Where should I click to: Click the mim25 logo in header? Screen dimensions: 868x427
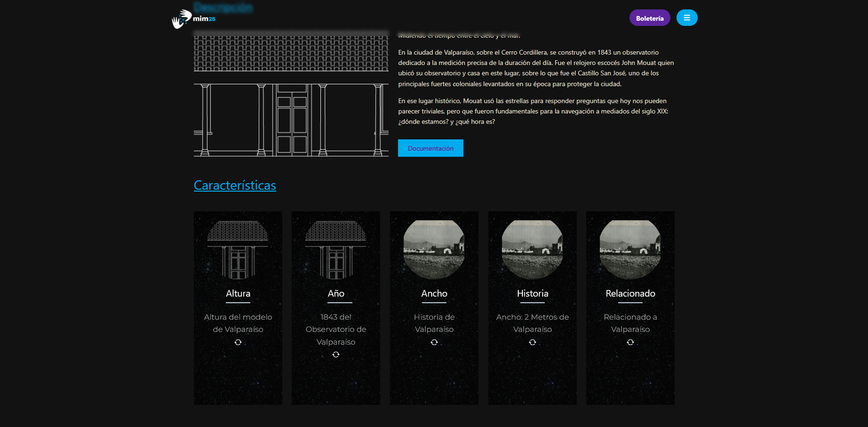tap(194, 19)
